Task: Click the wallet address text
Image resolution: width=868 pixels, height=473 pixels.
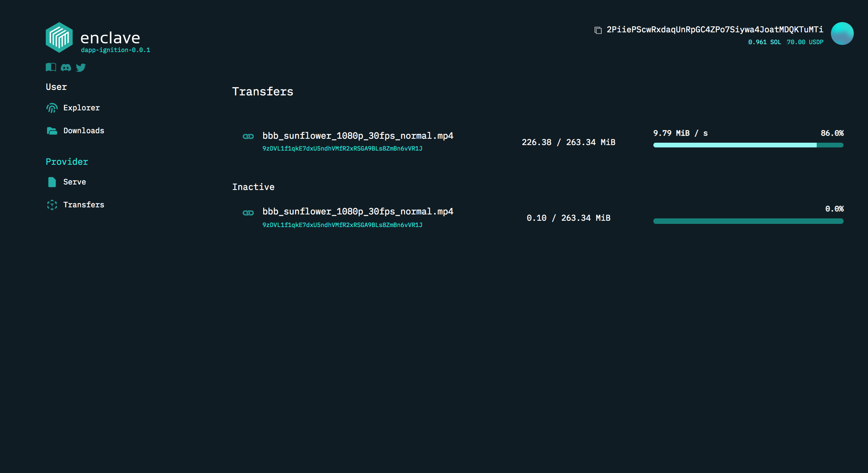Action: 715,30
